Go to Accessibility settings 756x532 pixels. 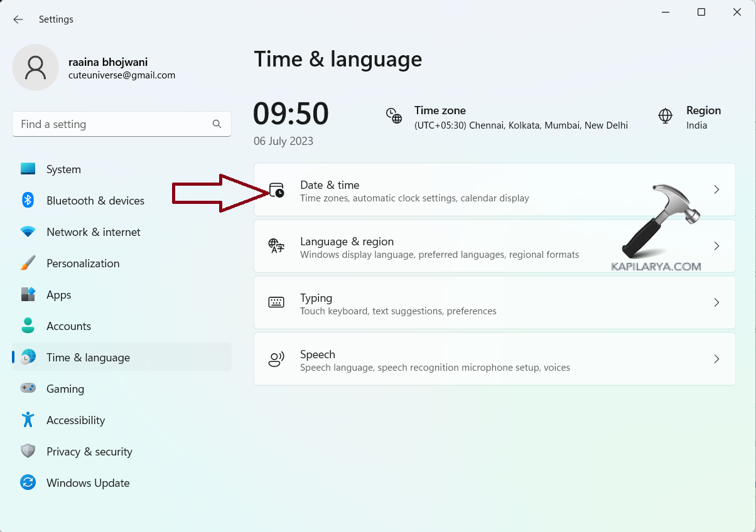coord(122,420)
